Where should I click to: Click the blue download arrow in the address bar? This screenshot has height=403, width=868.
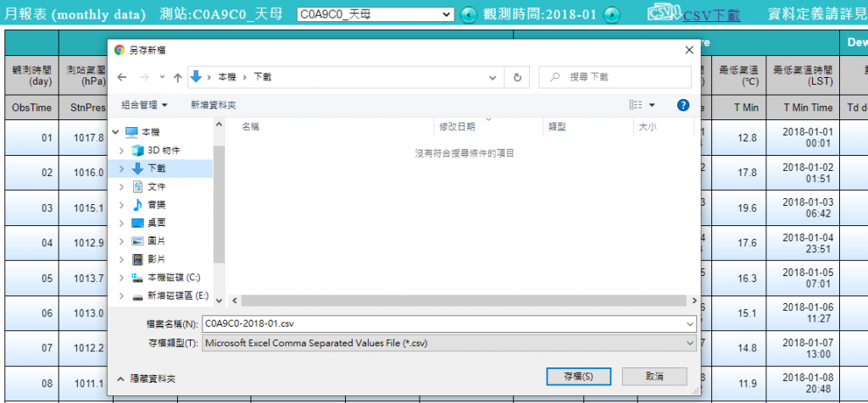pyautogui.click(x=196, y=77)
